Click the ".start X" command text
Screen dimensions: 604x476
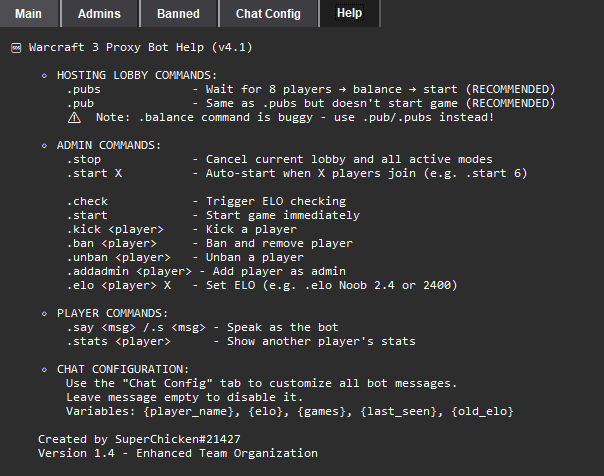click(x=94, y=173)
